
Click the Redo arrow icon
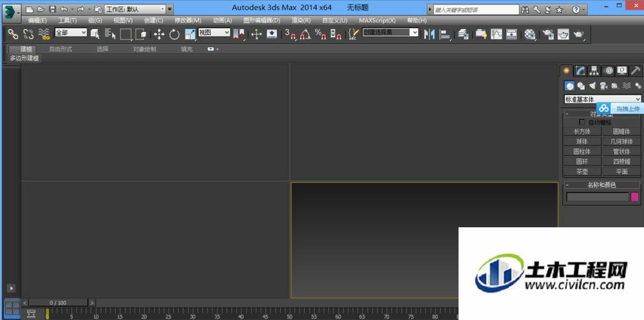click(80, 9)
